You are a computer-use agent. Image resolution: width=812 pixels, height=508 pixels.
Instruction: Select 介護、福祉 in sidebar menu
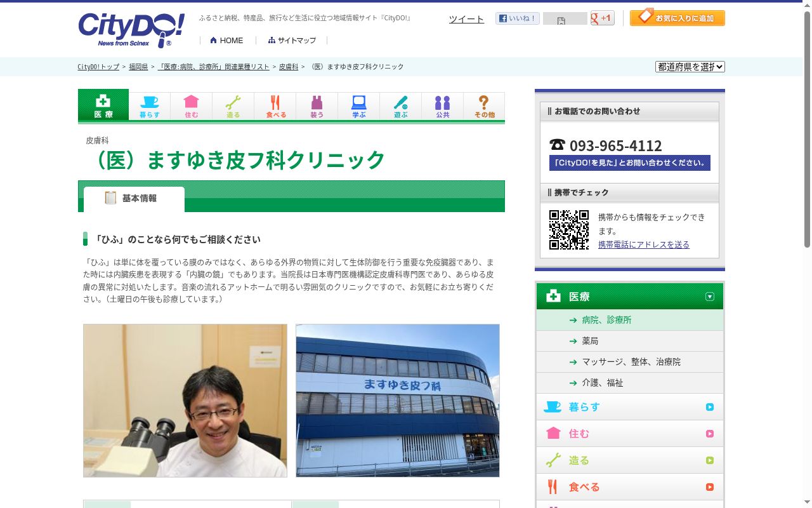point(630,383)
